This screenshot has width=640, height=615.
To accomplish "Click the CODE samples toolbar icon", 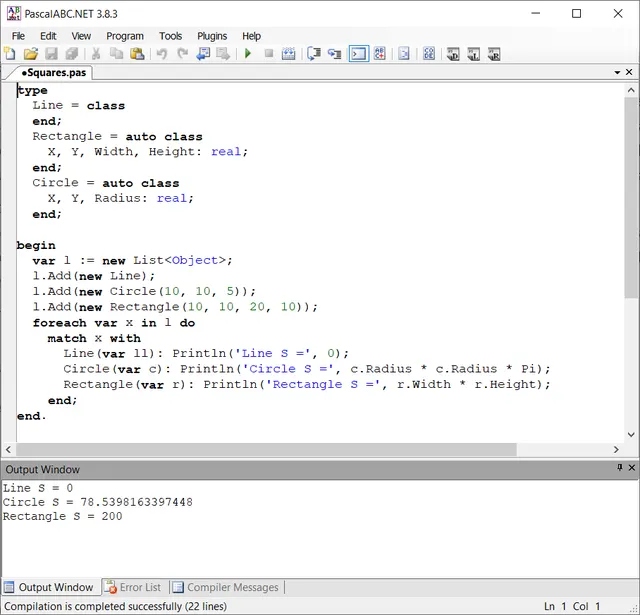I will [429, 53].
